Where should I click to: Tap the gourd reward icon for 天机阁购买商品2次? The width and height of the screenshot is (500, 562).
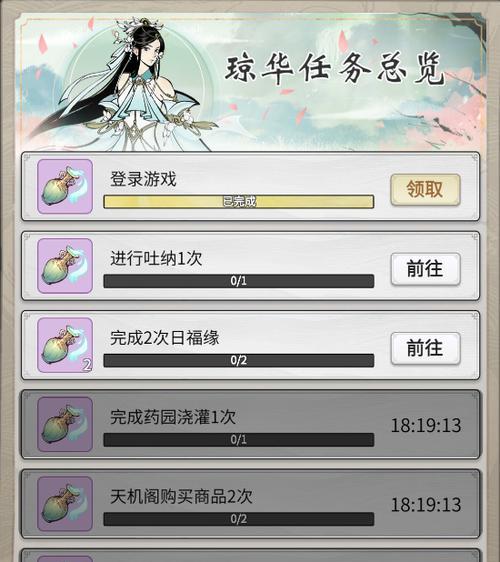[65, 504]
